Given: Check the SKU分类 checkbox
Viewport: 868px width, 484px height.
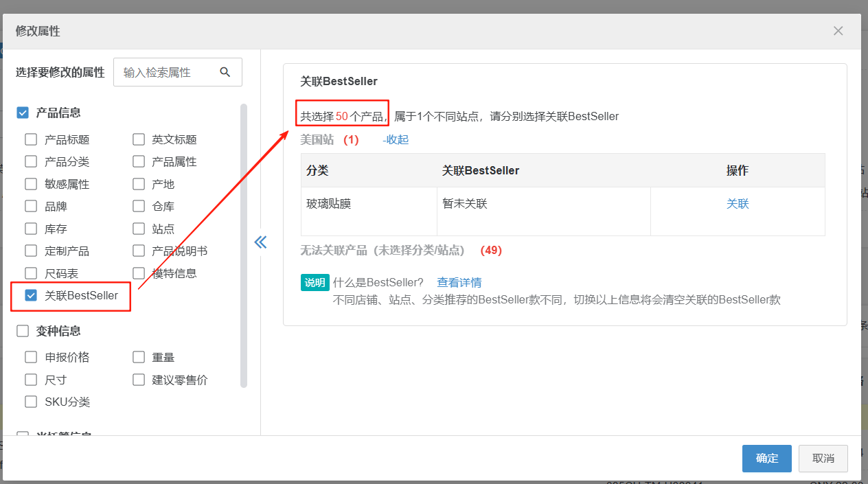Looking at the screenshot, I should 31,402.
